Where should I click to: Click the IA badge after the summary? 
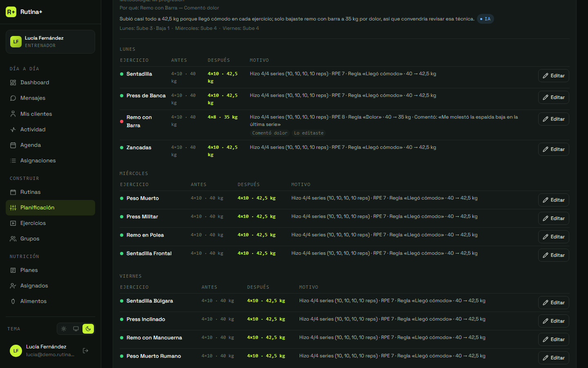click(486, 19)
